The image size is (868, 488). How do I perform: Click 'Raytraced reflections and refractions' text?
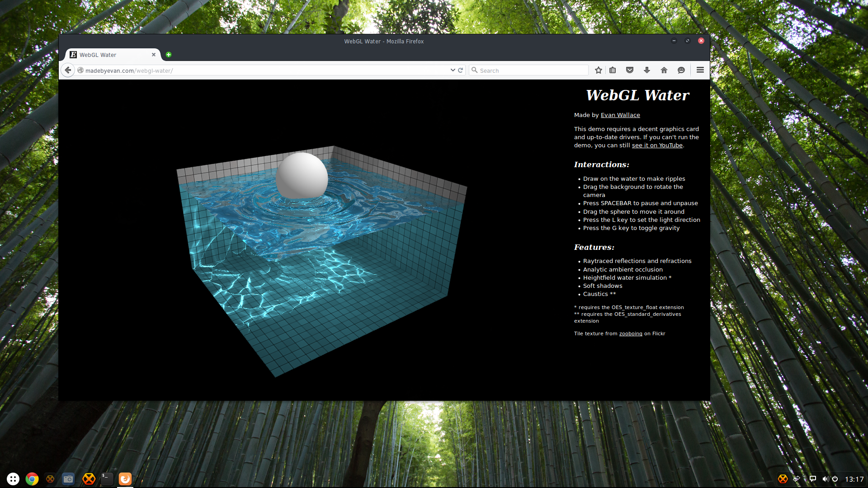[637, 261]
